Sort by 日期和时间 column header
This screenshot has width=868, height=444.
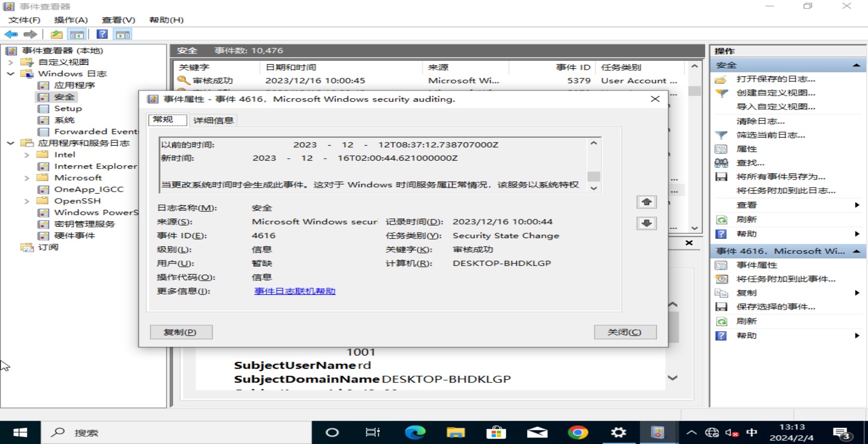pyautogui.click(x=341, y=67)
